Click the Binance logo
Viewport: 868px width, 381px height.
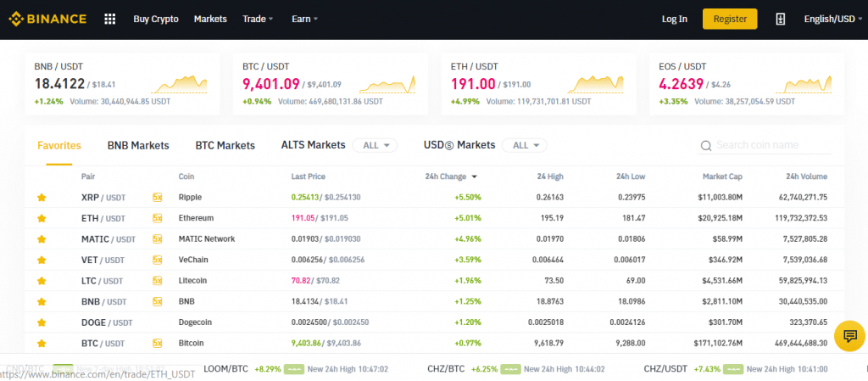point(47,19)
